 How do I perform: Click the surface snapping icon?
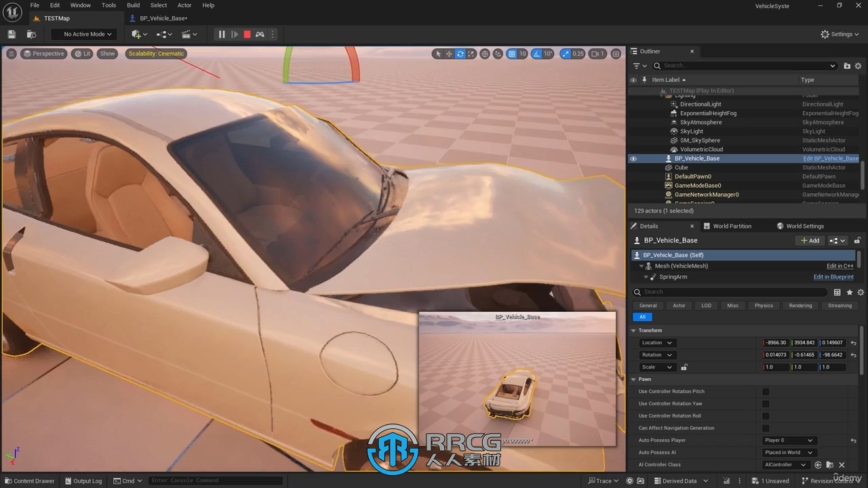(498, 54)
